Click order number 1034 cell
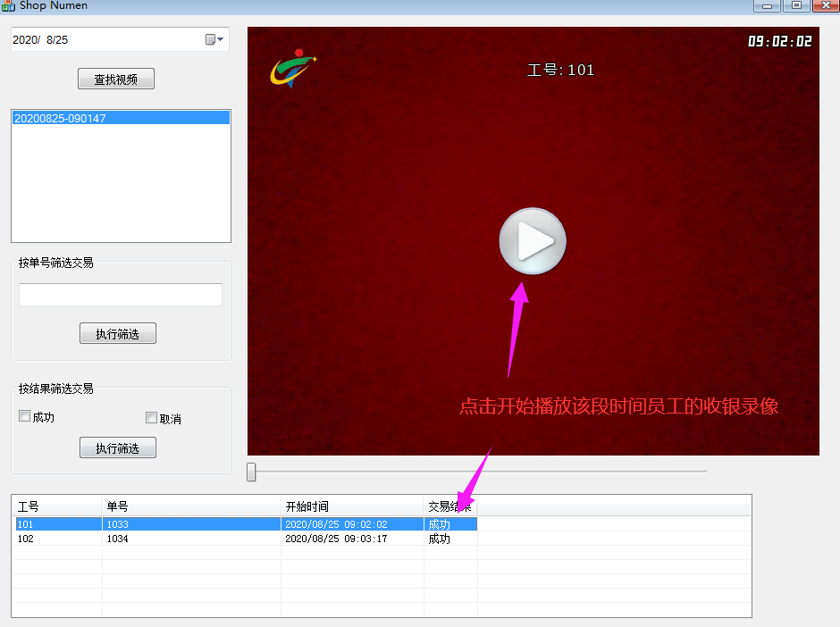The image size is (840, 627). pyautogui.click(x=191, y=539)
